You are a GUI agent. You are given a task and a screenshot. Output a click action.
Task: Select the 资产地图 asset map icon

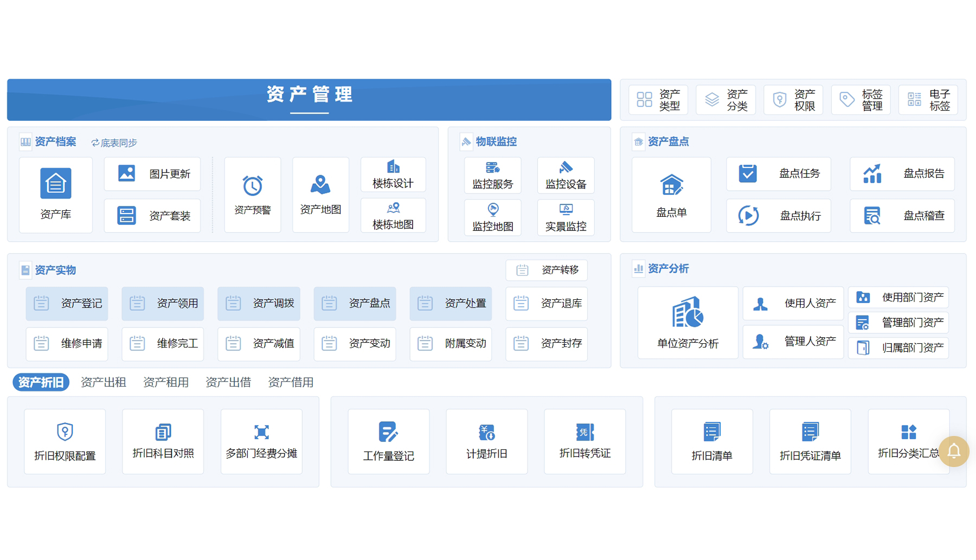click(x=320, y=194)
